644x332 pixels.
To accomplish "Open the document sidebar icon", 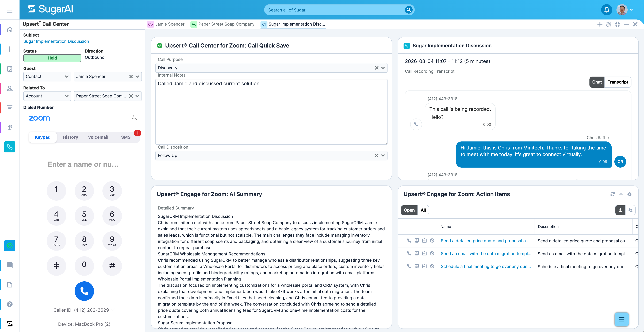I will pyautogui.click(x=10, y=284).
